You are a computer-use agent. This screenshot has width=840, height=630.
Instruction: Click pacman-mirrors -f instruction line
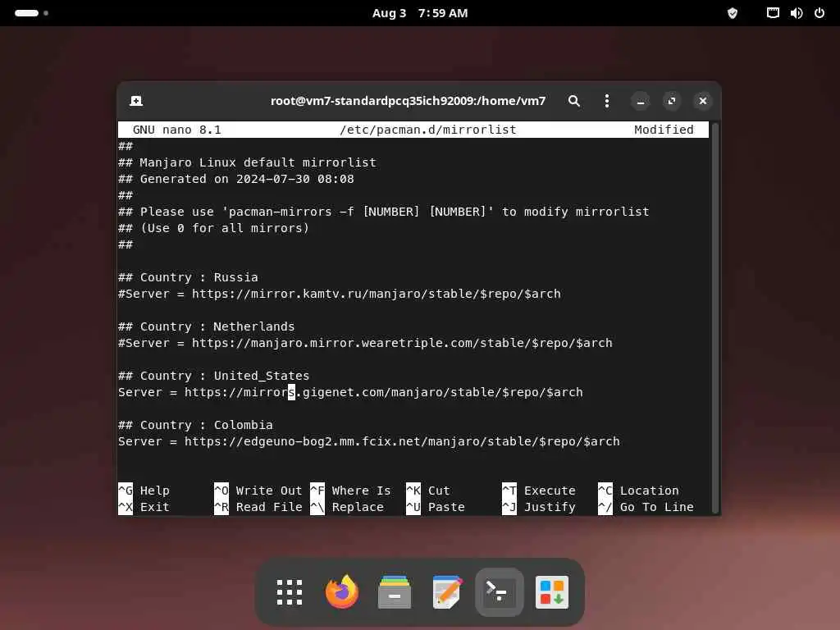(x=384, y=212)
